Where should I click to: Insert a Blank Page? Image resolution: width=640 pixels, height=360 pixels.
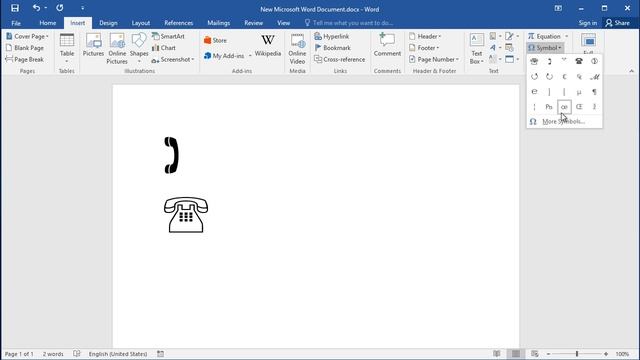[x=25, y=48]
